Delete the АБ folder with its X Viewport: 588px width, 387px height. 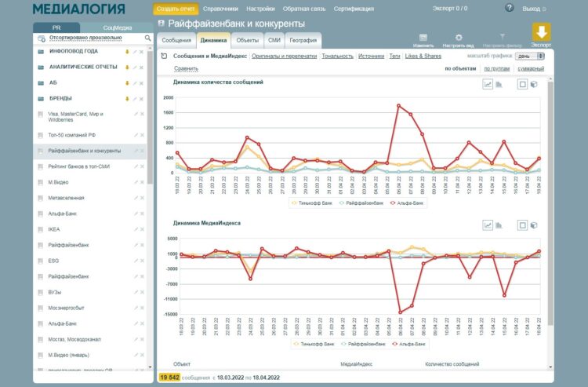click(x=141, y=83)
